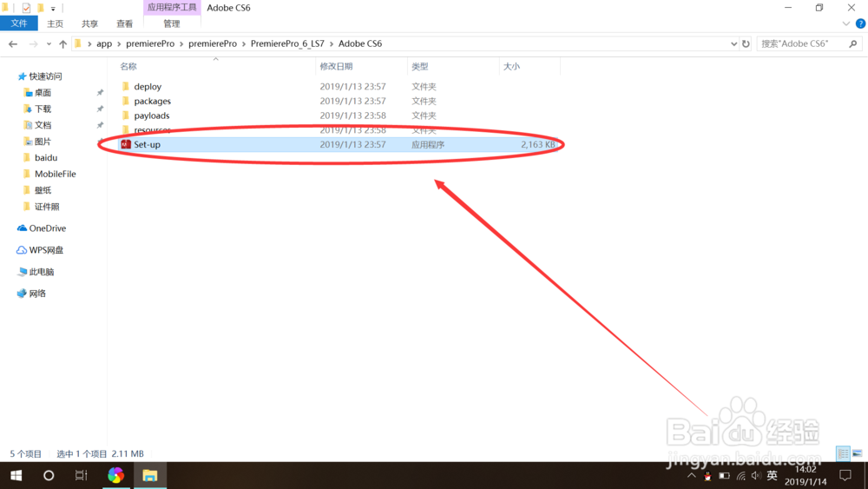Click the payloads folder icon
This screenshot has width=868, height=489.
click(x=126, y=115)
